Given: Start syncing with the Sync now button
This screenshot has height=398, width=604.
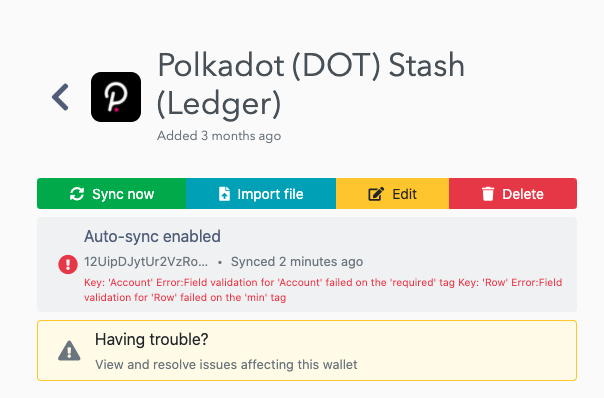Looking at the screenshot, I should (112, 193).
